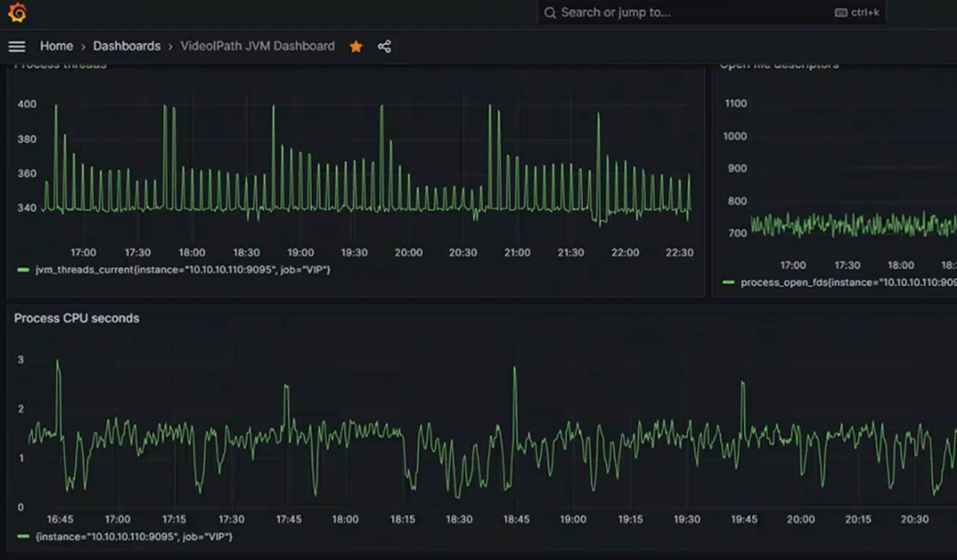
Task: Focus the Search or jump to field
Action: (x=711, y=12)
